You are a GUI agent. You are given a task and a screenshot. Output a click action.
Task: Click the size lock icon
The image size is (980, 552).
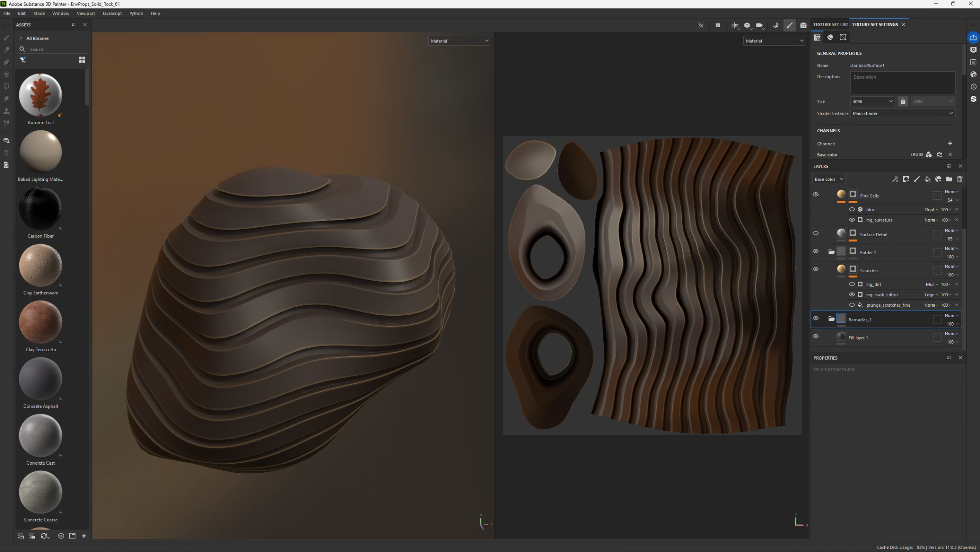903,101
